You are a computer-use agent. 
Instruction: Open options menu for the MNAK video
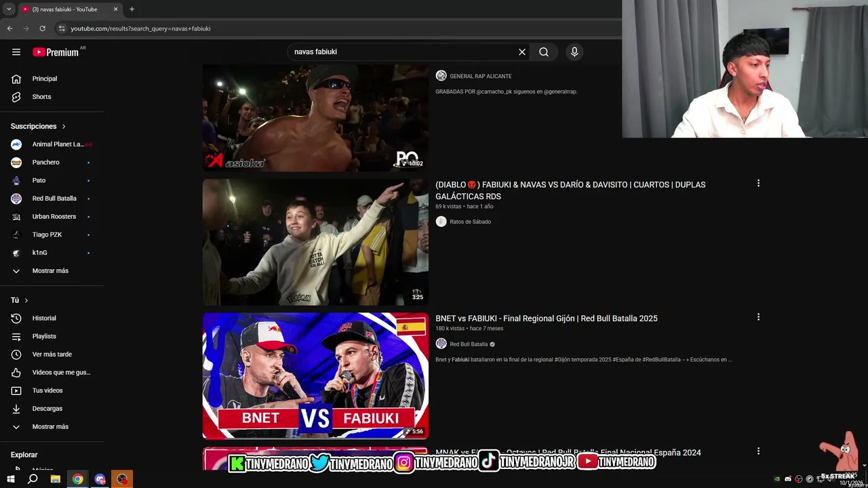pyautogui.click(x=758, y=451)
